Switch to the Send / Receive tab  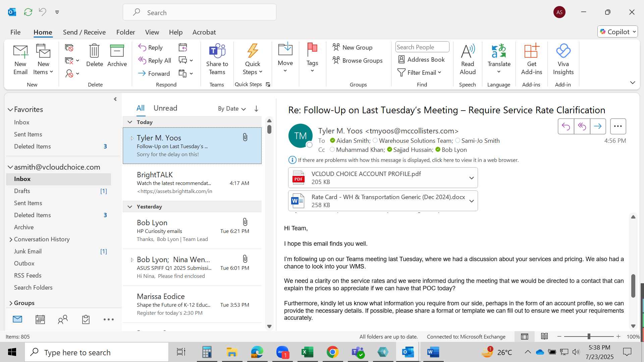click(x=84, y=32)
